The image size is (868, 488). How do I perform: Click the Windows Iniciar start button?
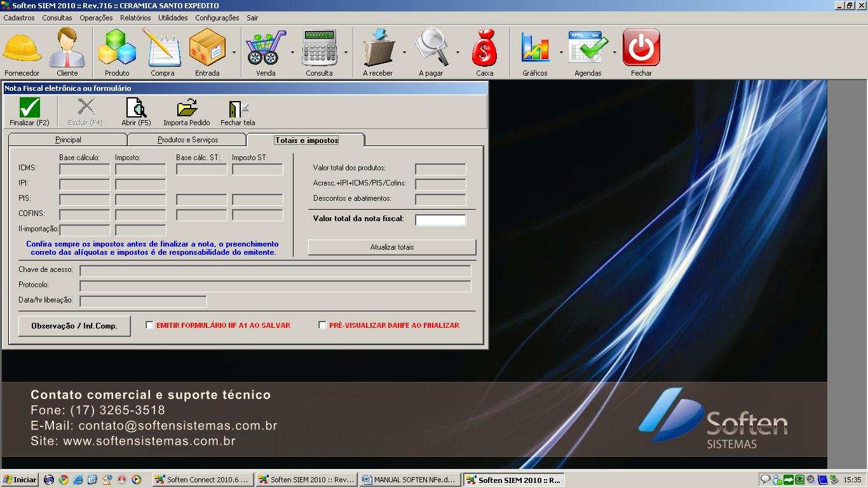point(20,480)
